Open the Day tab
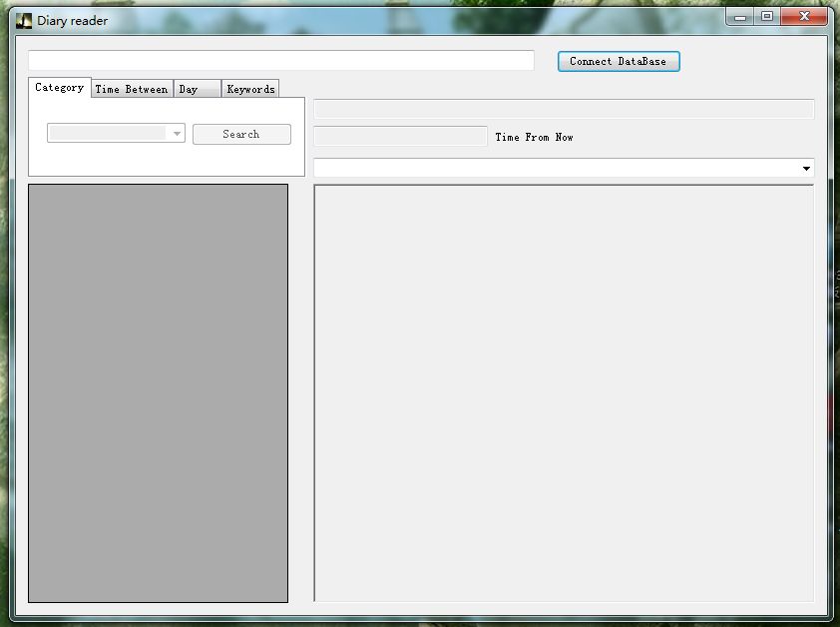840x627 pixels. click(198, 89)
